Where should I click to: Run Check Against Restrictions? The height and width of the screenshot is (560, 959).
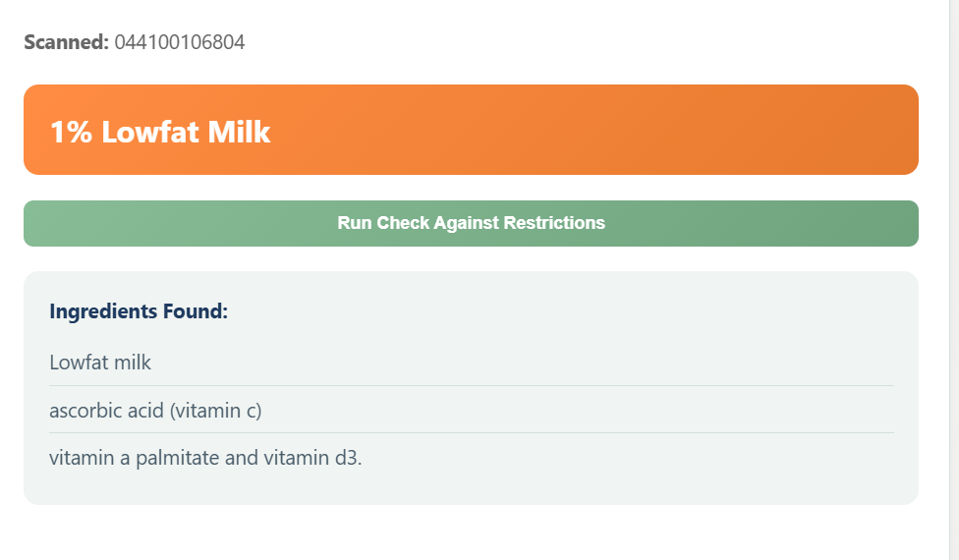click(471, 223)
